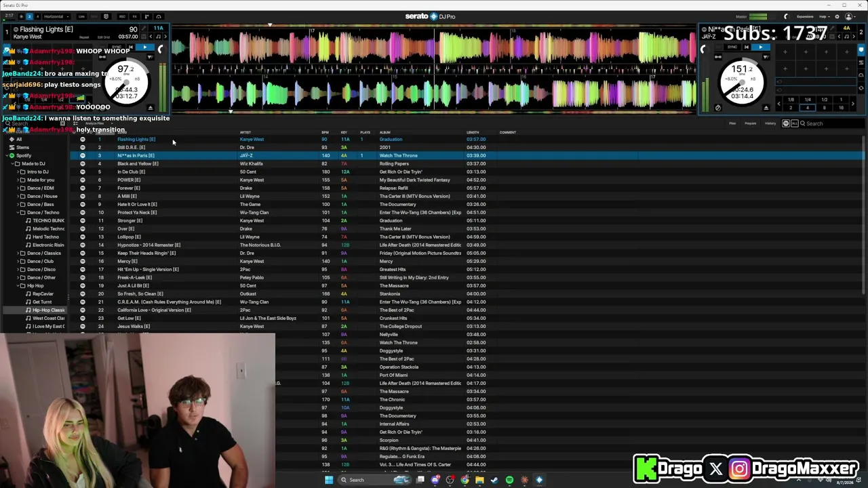This screenshot has width=868, height=488.
Task: Collapse the Hip Hop folder
Action: coord(18,285)
